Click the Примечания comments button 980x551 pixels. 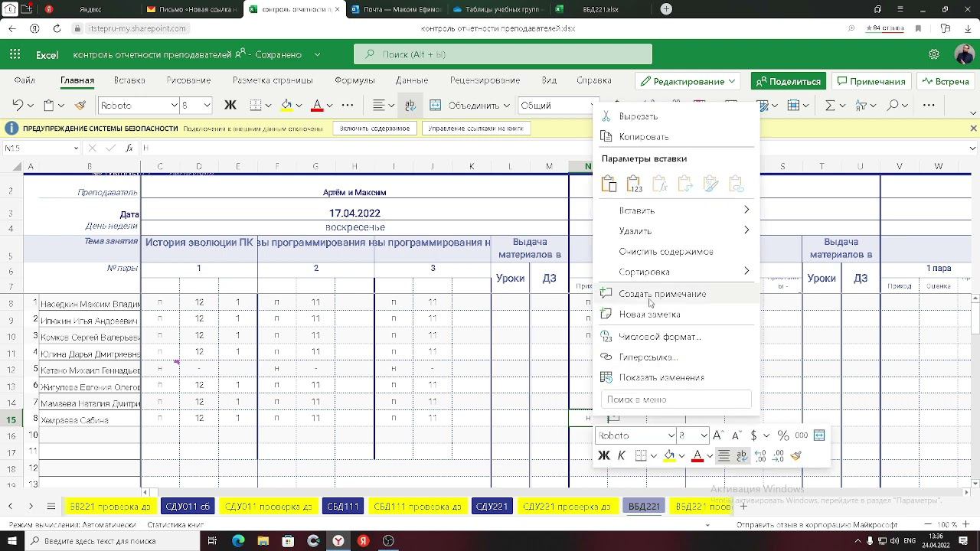pos(872,81)
